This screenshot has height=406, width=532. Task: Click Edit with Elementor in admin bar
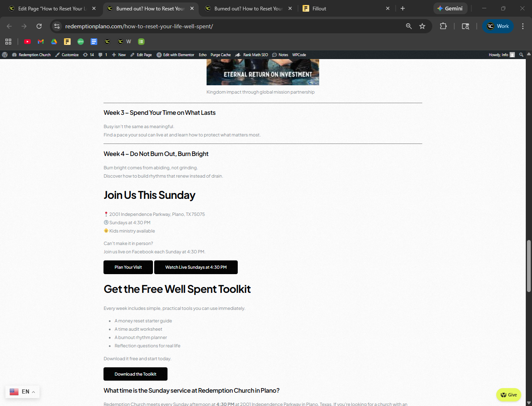click(x=175, y=55)
